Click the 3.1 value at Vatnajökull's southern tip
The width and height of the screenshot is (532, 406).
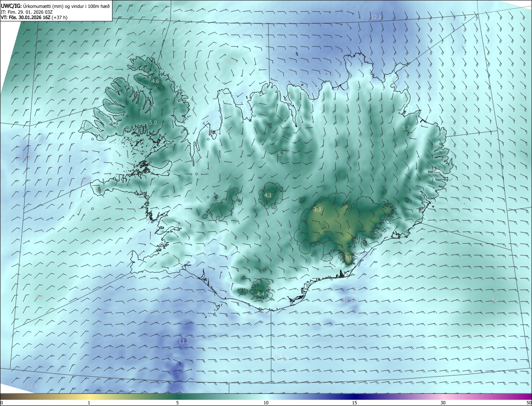tap(348, 257)
